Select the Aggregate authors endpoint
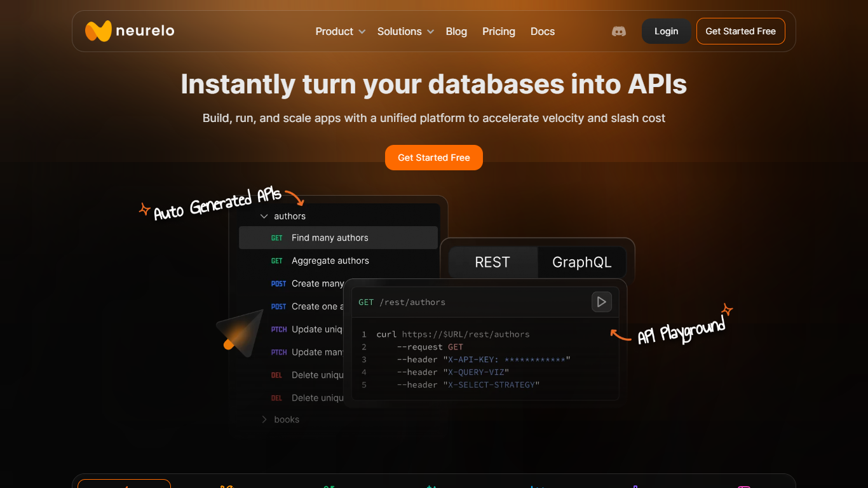This screenshot has width=868, height=488. click(320, 261)
